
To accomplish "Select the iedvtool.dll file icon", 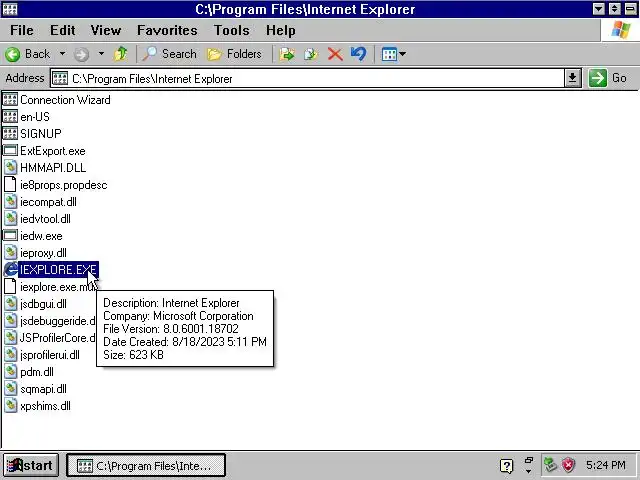I will [x=10, y=219].
